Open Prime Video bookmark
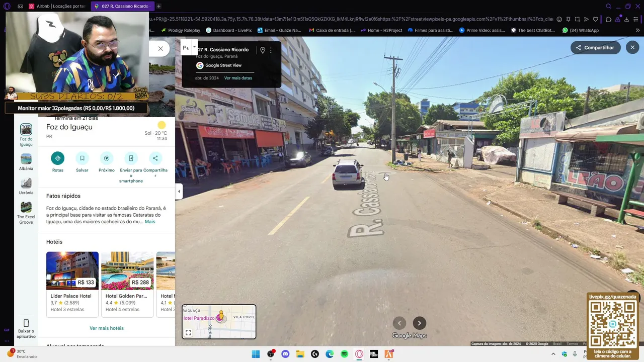 [x=482, y=30]
